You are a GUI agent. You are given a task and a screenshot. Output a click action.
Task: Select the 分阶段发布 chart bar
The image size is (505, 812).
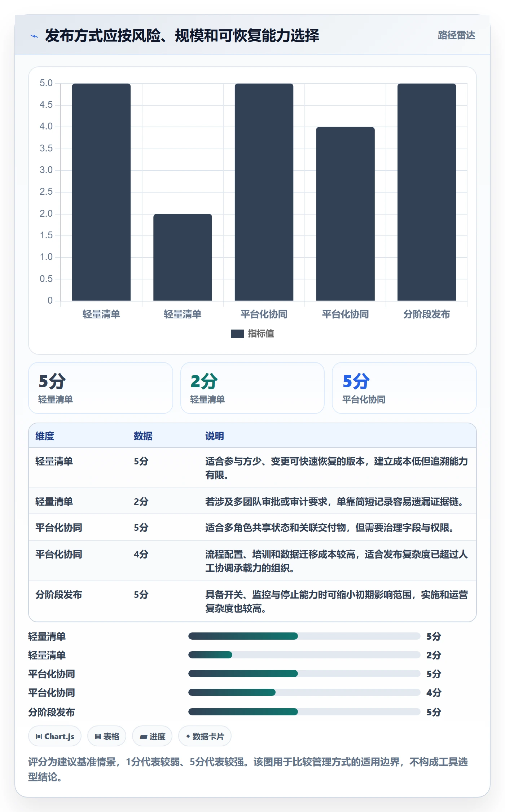[427, 192]
